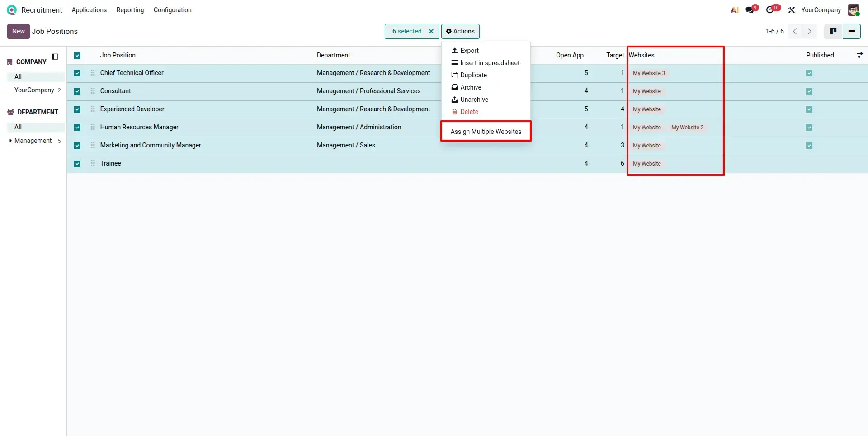Image resolution: width=868 pixels, height=437 pixels.
Task: Open the Reporting menu
Action: pyautogui.click(x=130, y=10)
